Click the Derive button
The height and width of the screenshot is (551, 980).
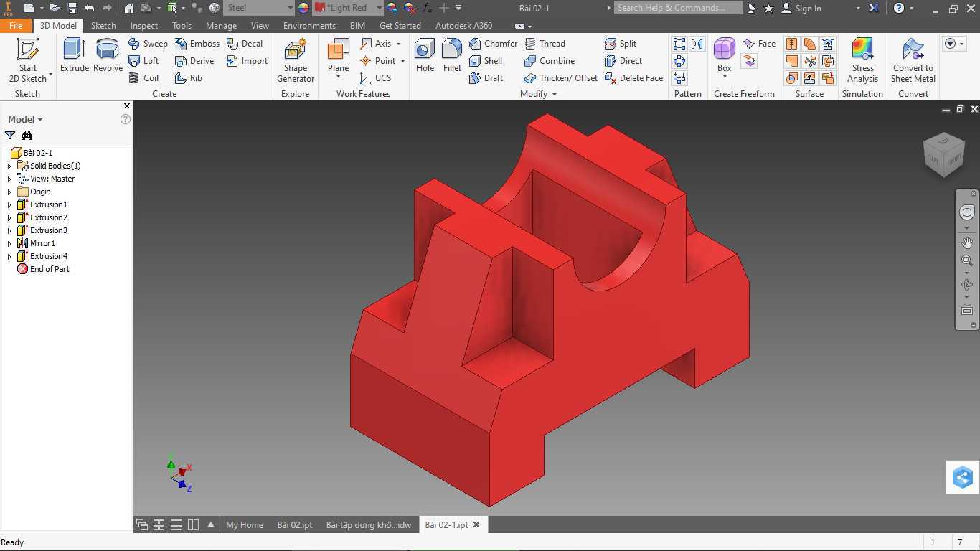pyautogui.click(x=194, y=61)
